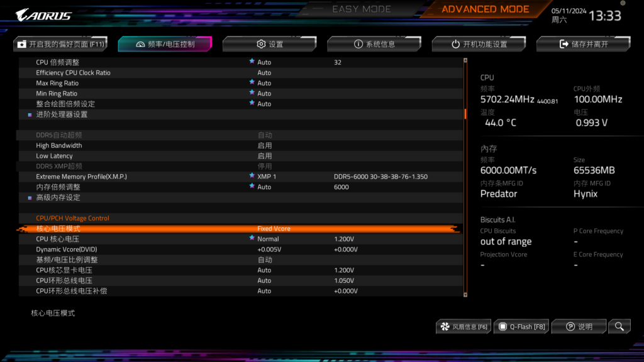This screenshot has width=644, height=362.
Task: Click the AORUS logo
Action: pyautogui.click(x=44, y=15)
